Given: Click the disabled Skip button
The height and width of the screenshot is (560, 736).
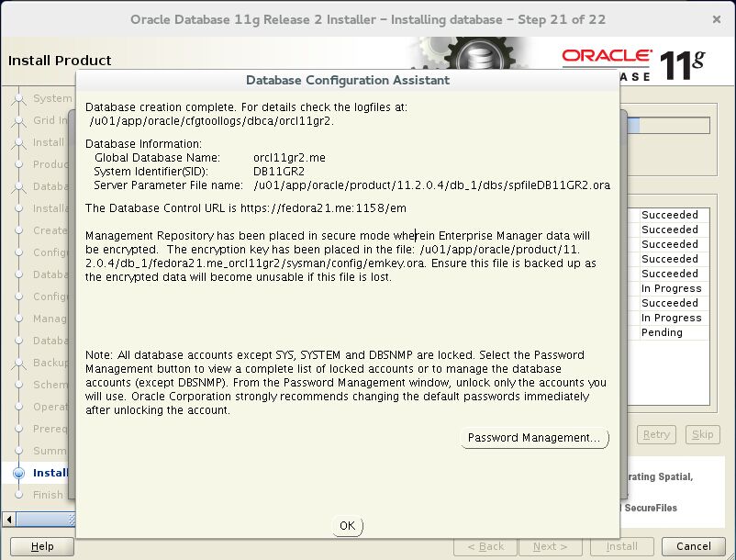Looking at the screenshot, I should 702,434.
